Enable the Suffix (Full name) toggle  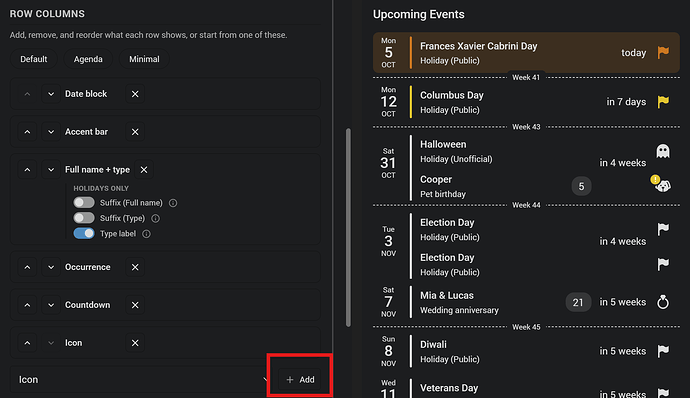click(x=84, y=203)
